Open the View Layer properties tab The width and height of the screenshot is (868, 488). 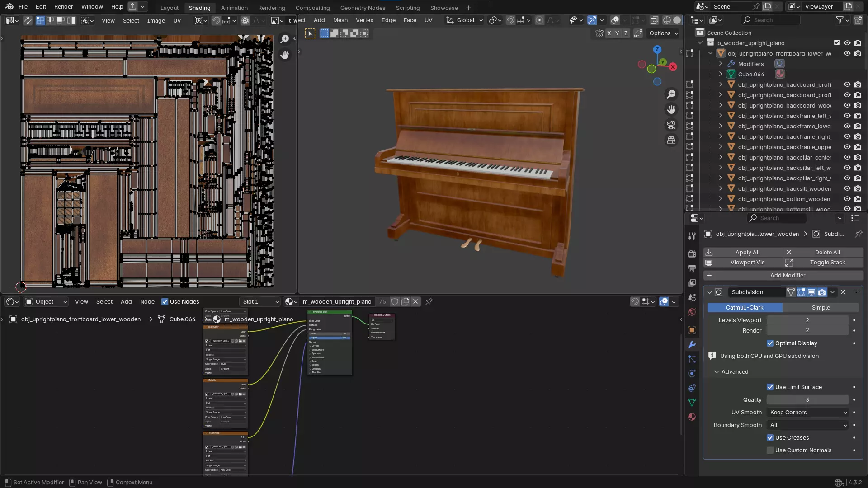click(x=692, y=283)
